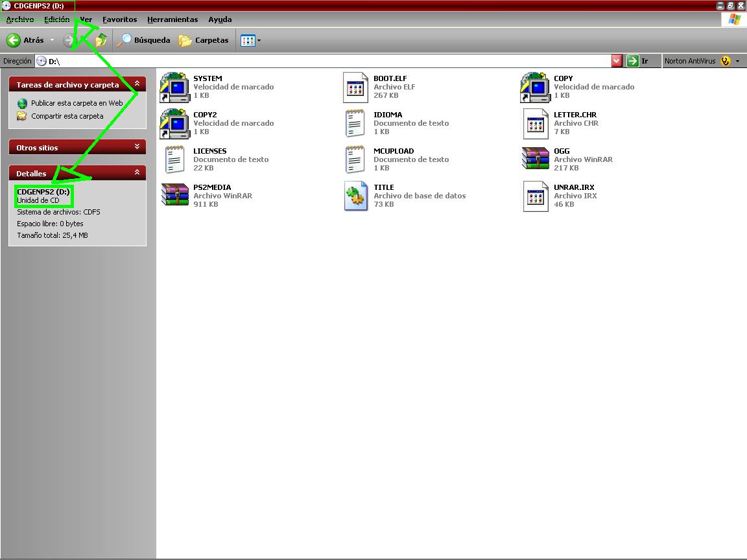Click Compartir esta carpeta link

click(67, 116)
